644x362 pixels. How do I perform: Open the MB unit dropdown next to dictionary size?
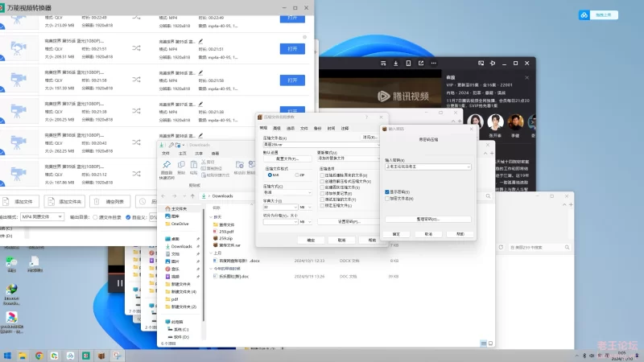306,208
